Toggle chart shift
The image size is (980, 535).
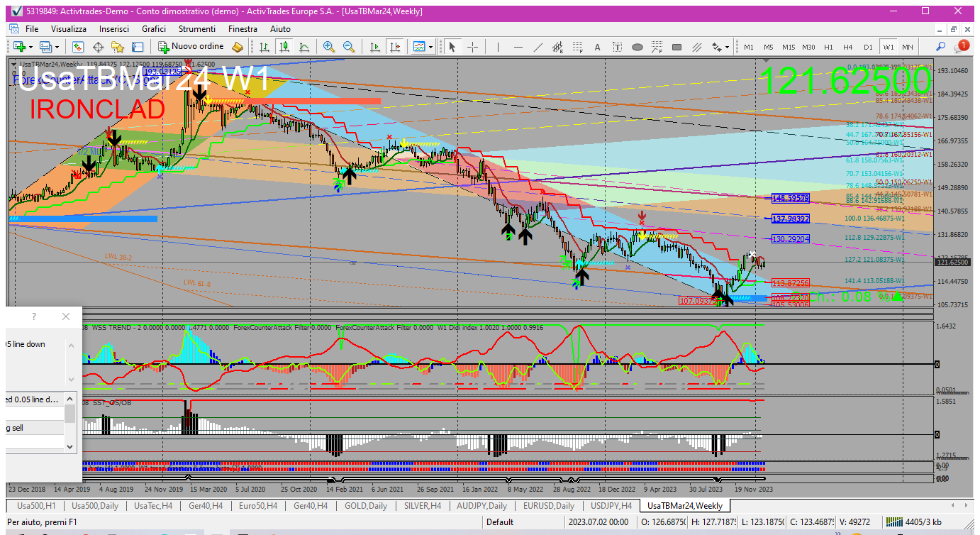coord(396,47)
